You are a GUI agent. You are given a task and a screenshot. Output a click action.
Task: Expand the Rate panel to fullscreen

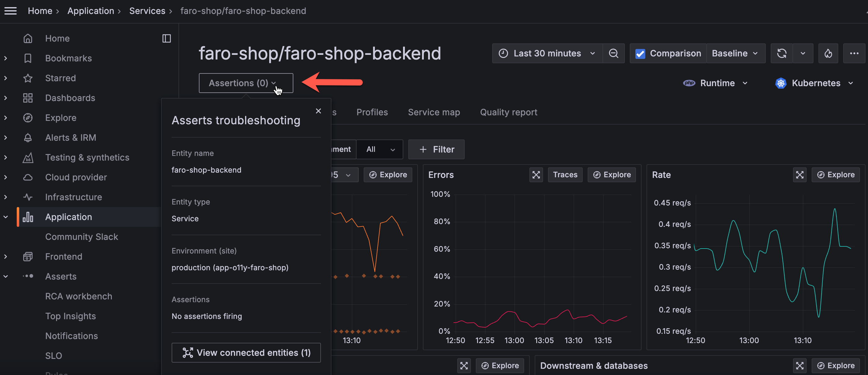coord(799,175)
